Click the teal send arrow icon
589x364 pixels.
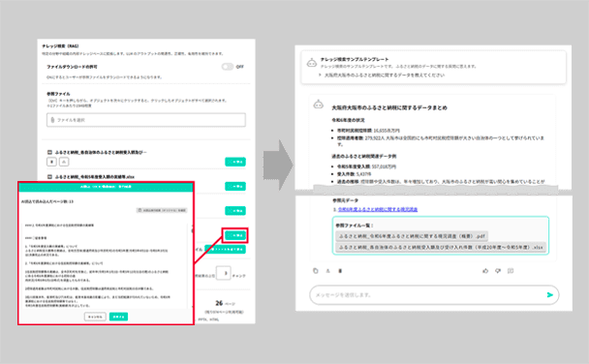550,295
